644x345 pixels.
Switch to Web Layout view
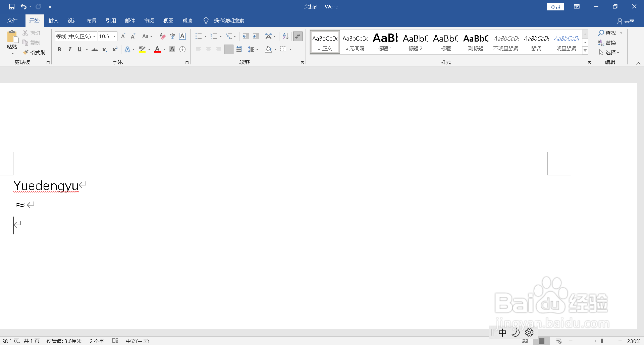click(x=558, y=341)
